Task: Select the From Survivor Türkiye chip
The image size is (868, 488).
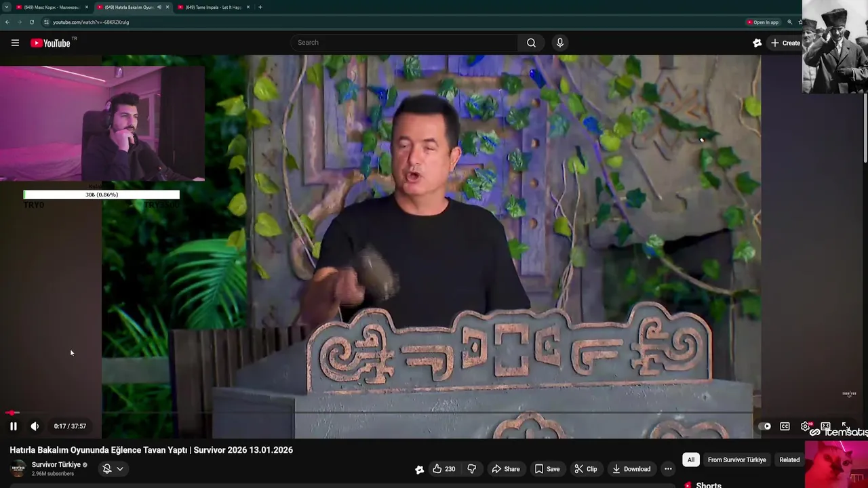Action: (736, 460)
